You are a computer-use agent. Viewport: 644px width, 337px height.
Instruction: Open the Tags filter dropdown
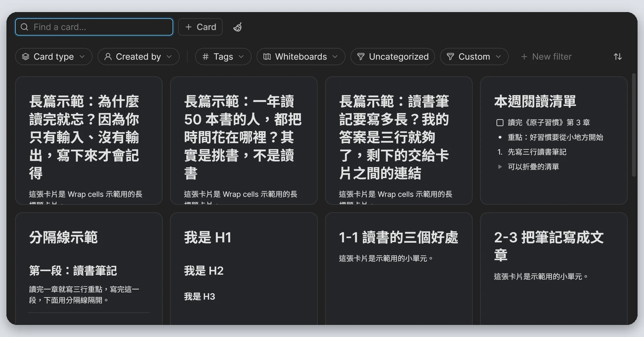click(x=223, y=57)
